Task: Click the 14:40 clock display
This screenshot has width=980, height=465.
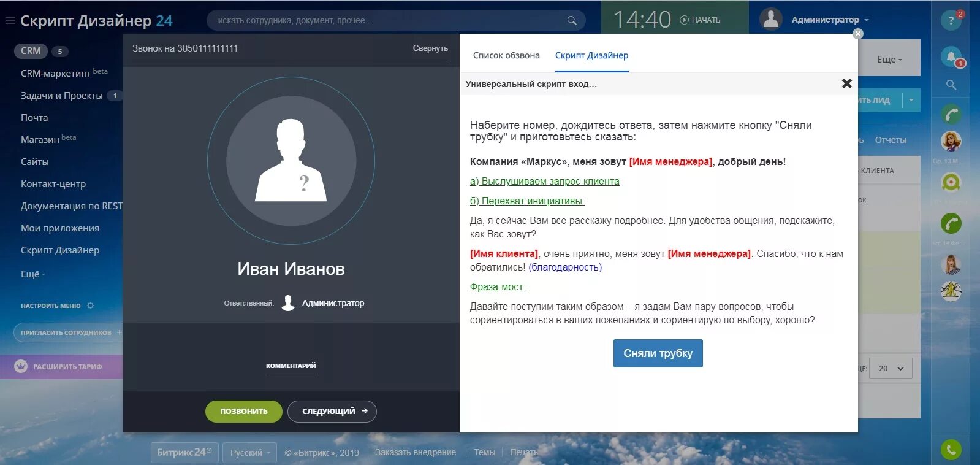Action: point(642,20)
